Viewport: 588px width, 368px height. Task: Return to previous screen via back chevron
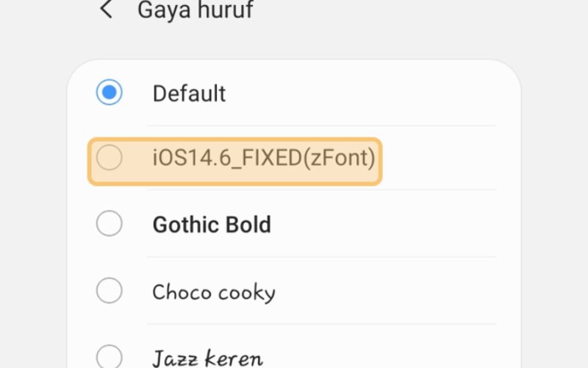coord(106,10)
